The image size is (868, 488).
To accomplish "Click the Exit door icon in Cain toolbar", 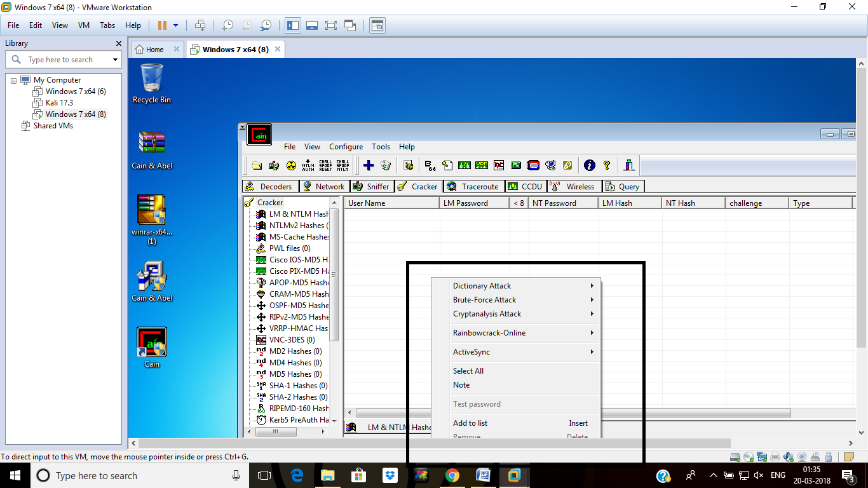I will [x=629, y=166].
